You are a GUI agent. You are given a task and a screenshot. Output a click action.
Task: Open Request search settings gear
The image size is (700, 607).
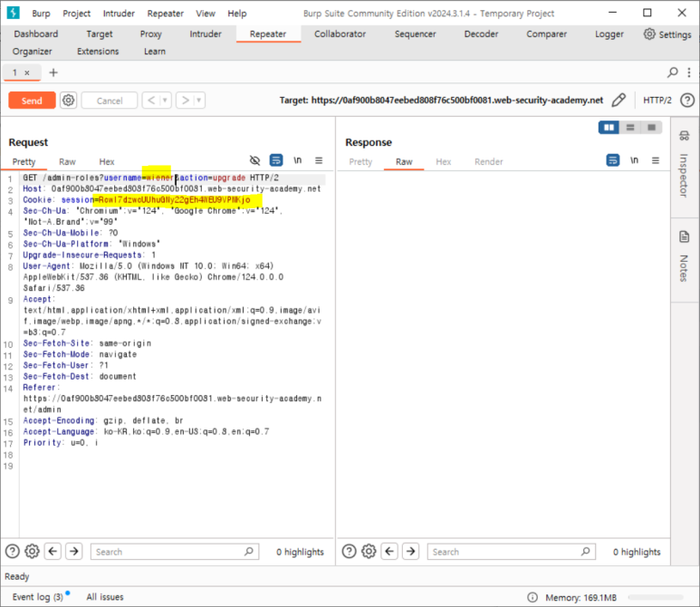[x=32, y=552]
